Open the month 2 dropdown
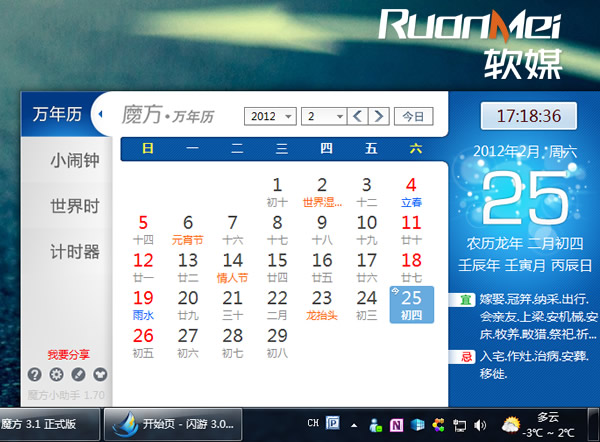The image size is (600, 442). (324, 116)
